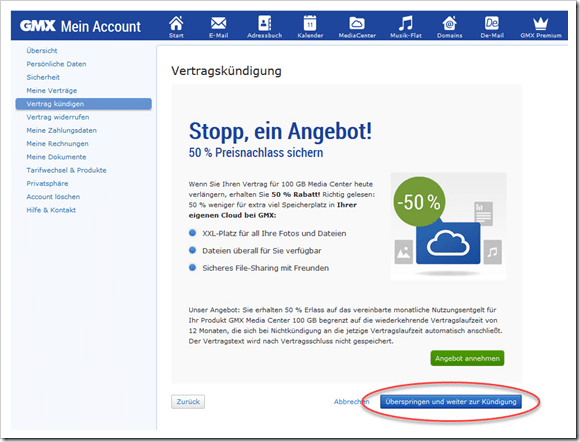580x442 pixels.
Task: Click the 50 % Preisnachlass sichern text
Action: (256, 152)
